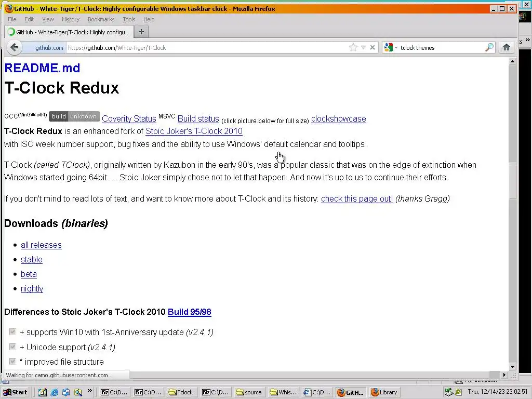Open the Build 95/98 link
The width and height of the screenshot is (532, 399).
click(189, 312)
